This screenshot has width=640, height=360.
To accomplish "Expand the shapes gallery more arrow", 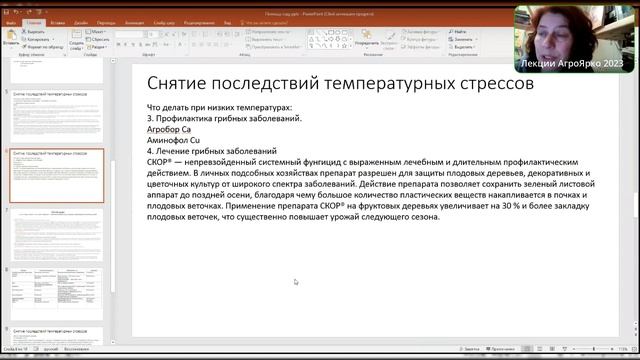I will [351, 46].
